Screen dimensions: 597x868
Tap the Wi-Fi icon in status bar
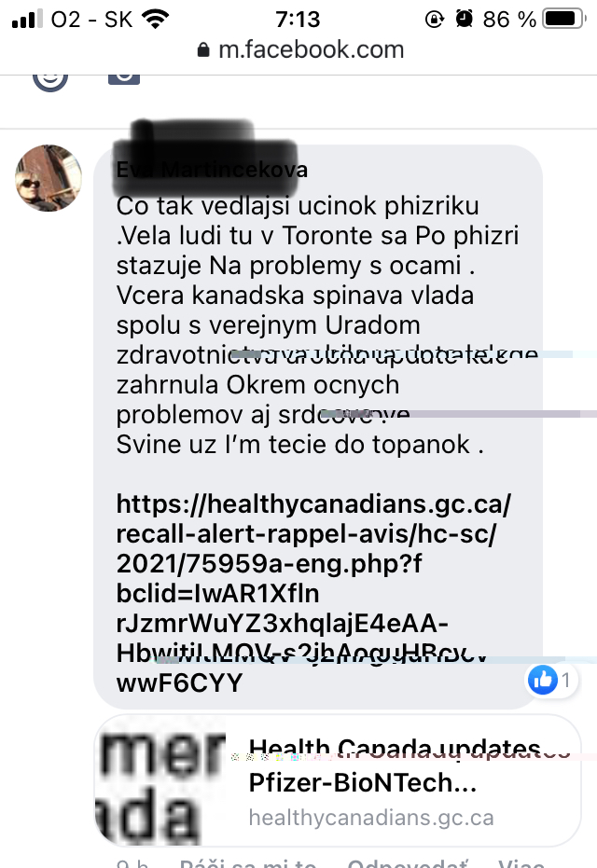coord(156,20)
